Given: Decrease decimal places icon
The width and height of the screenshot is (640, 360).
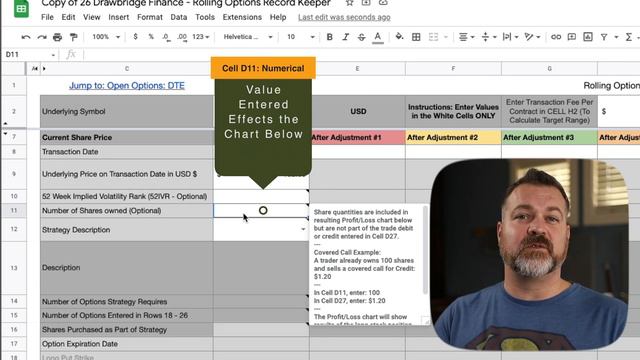Looking at the screenshot, I should tap(166, 37).
